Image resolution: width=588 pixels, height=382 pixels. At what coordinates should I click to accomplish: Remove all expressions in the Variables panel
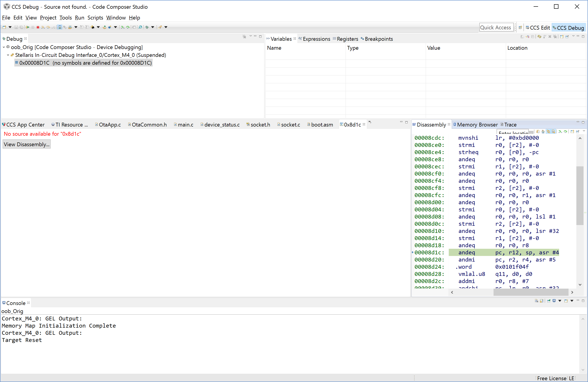555,36
